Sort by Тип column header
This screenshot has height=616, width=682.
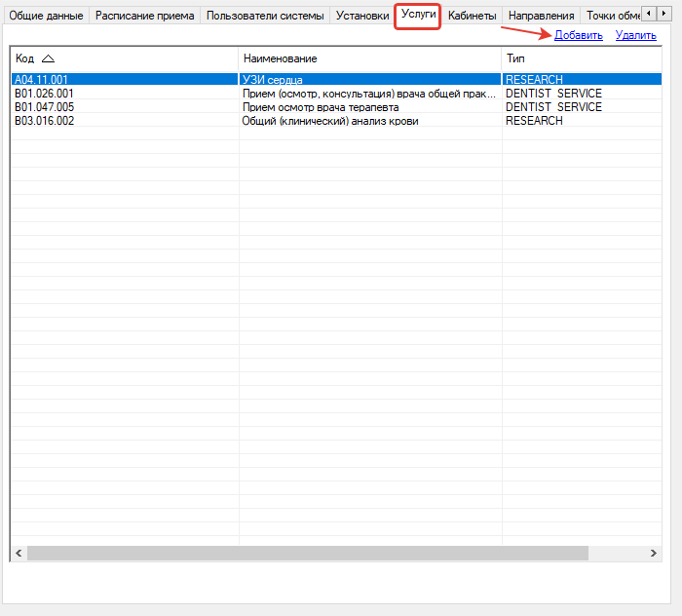point(575,59)
